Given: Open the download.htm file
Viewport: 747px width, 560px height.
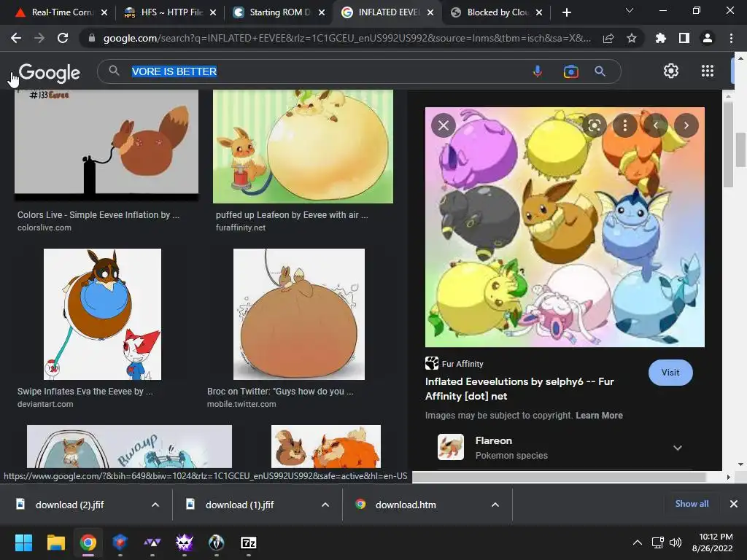Looking at the screenshot, I should pos(406,505).
